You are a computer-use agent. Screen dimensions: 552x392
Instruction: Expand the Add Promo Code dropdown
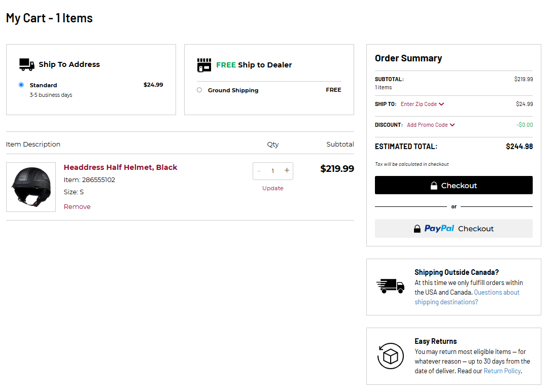point(431,125)
